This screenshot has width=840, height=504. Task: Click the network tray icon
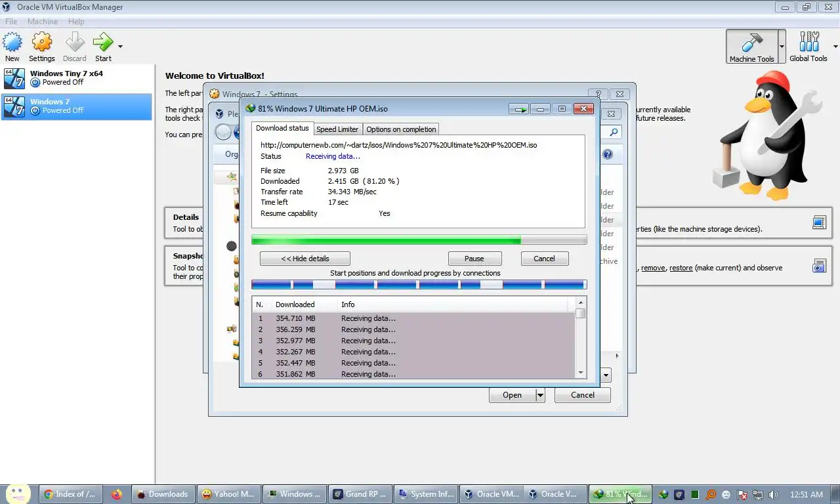(x=758, y=495)
